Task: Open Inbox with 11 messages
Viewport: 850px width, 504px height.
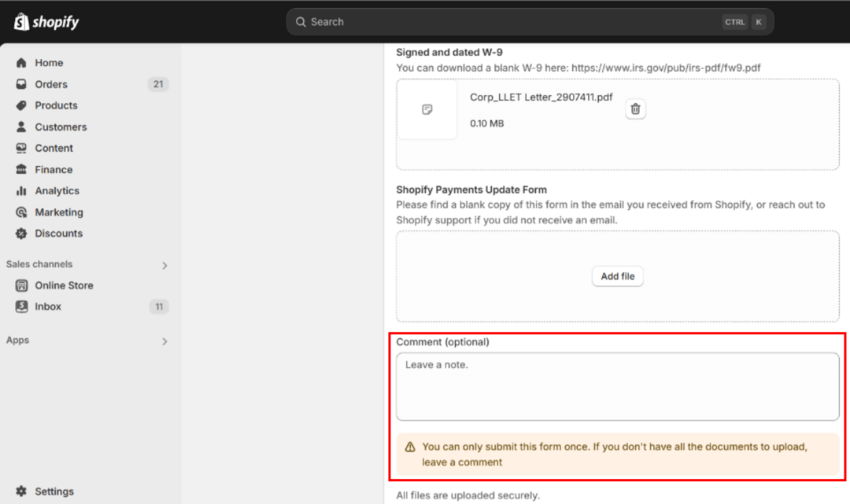Action: [x=48, y=307]
